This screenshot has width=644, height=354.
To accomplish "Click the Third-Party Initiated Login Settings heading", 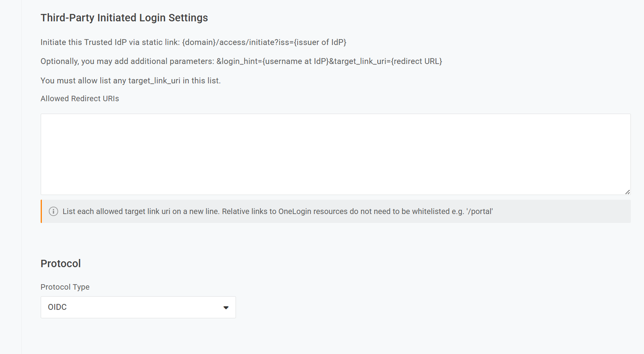I will coord(124,17).
